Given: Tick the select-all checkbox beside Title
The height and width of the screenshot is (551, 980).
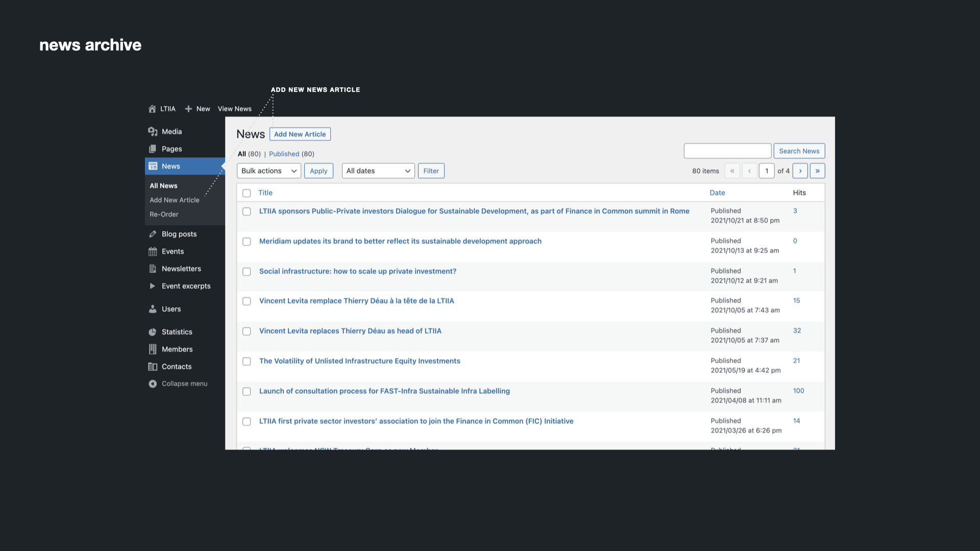Looking at the screenshot, I should click(247, 193).
